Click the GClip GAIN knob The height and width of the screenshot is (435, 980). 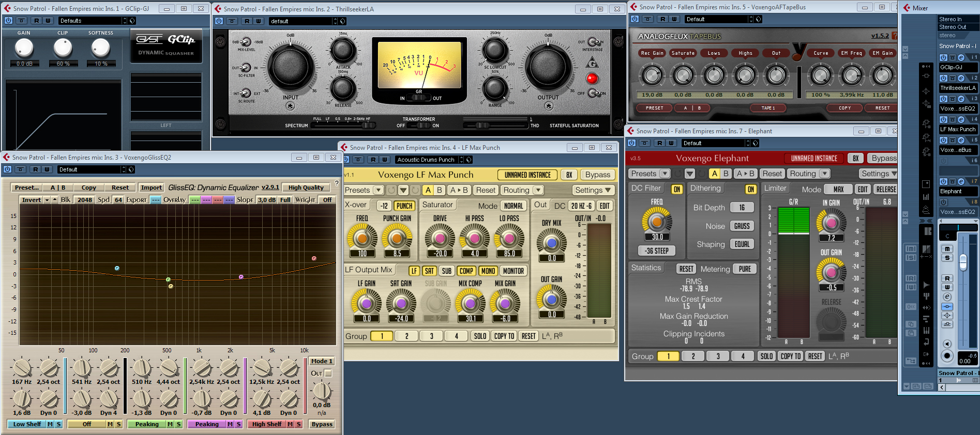pos(24,48)
